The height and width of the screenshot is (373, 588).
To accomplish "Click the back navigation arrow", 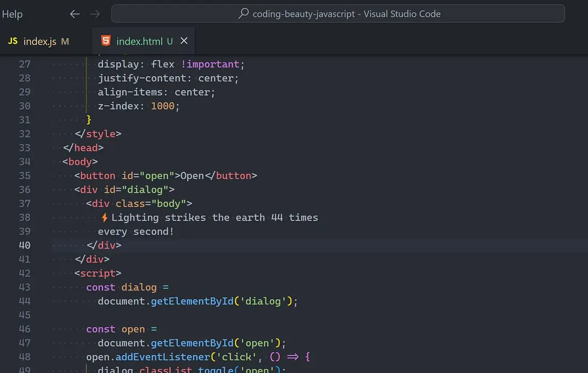I will [74, 14].
